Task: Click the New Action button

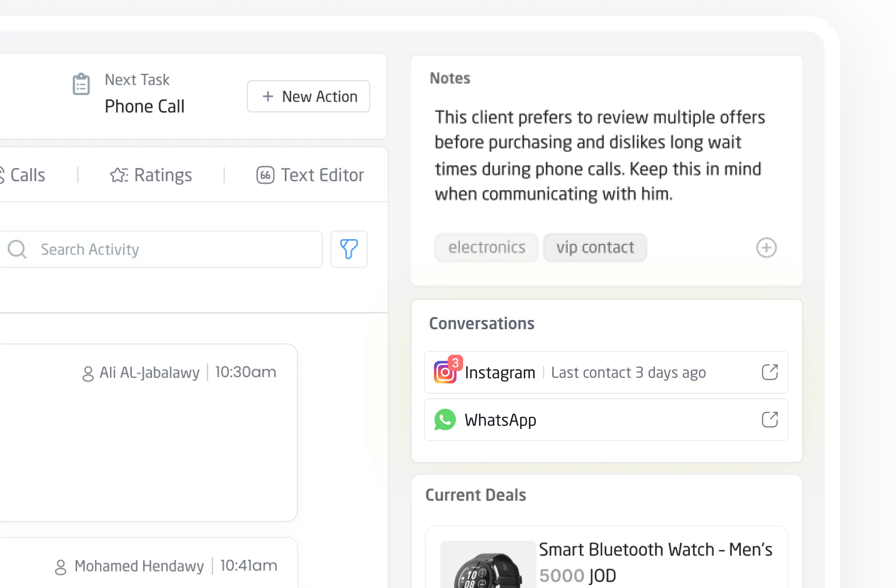Action: [x=308, y=96]
